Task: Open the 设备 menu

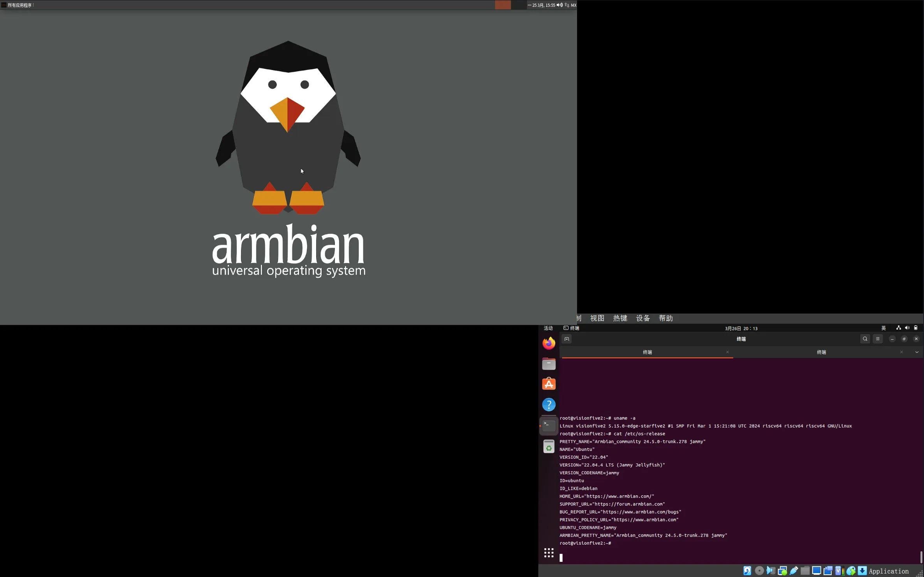Action: 642,318
